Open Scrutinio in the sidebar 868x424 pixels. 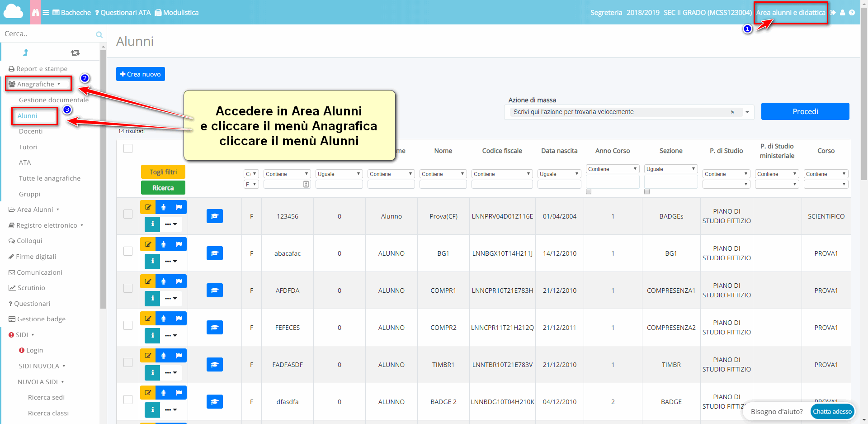27,288
